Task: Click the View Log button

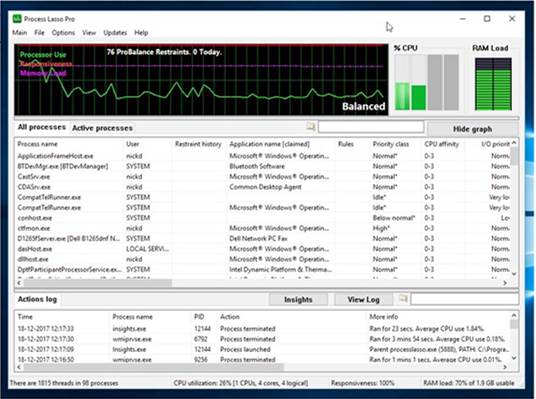Action: (363, 300)
